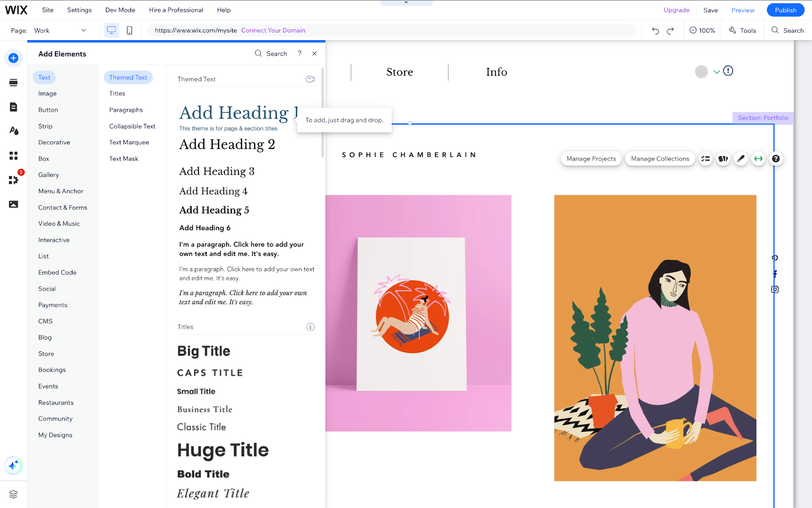The width and height of the screenshot is (812, 508).
Task: Open the Site Design icon in left sidebar
Action: (x=13, y=131)
